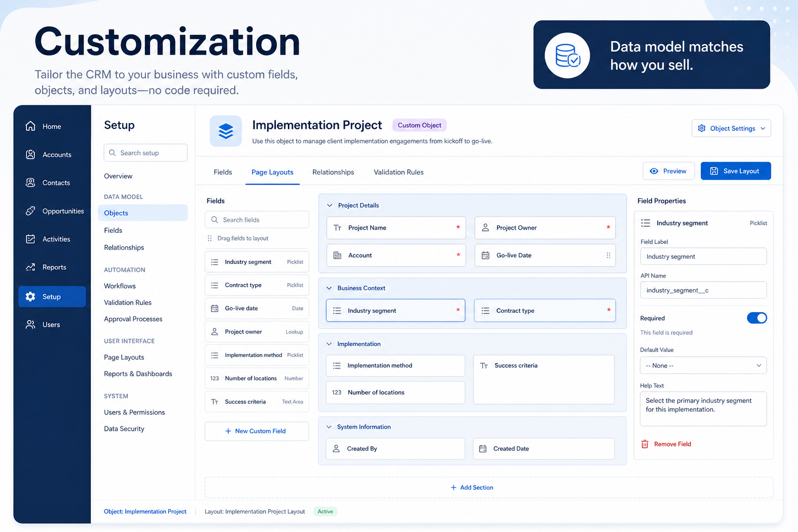Image resolution: width=798 pixels, height=532 pixels.
Task: Click the Save Layout button
Action: pos(736,171)
